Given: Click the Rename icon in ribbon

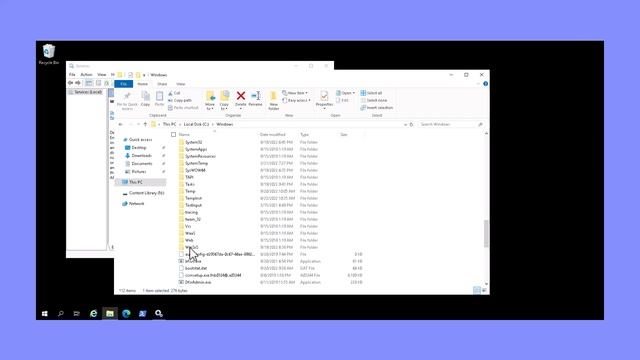Looking at the screenshot, I should (256, 96).
